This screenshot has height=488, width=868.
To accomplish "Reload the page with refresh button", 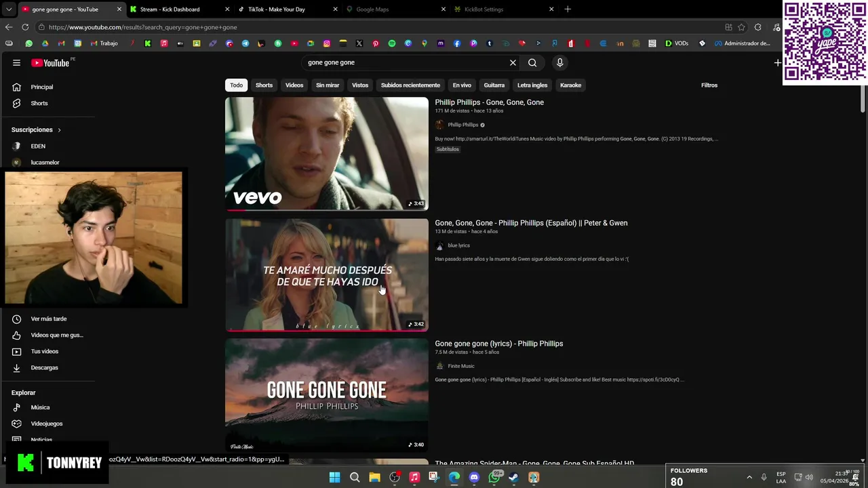I will coord(25,27).
